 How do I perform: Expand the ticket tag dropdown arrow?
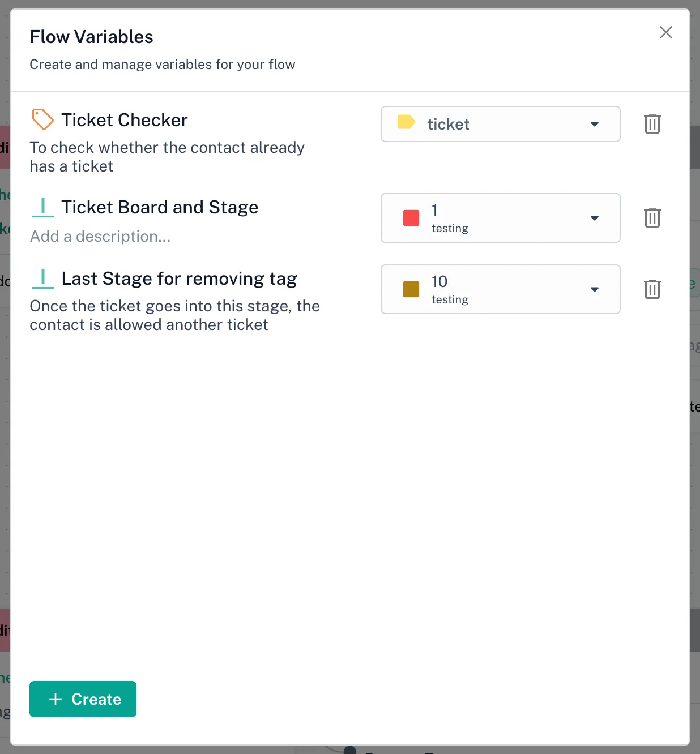point(594,124)
